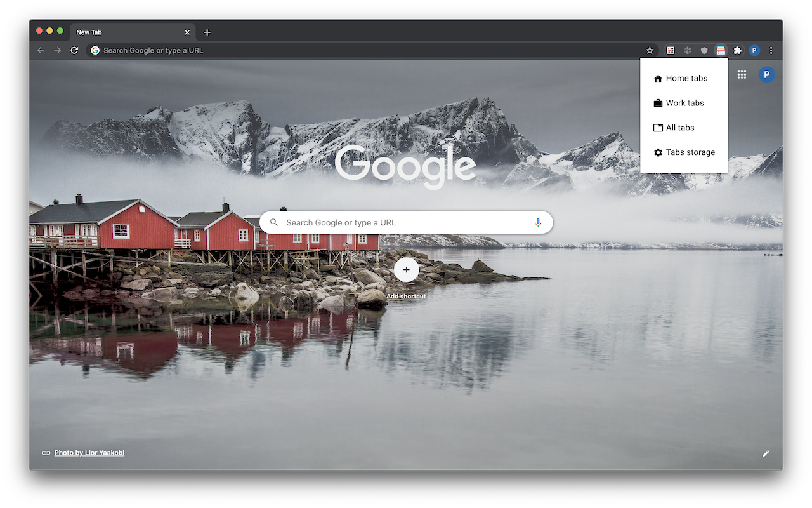Viewport: 812px width, 508px height.
Task: Select All tabs in the popup
Action: 684,128
